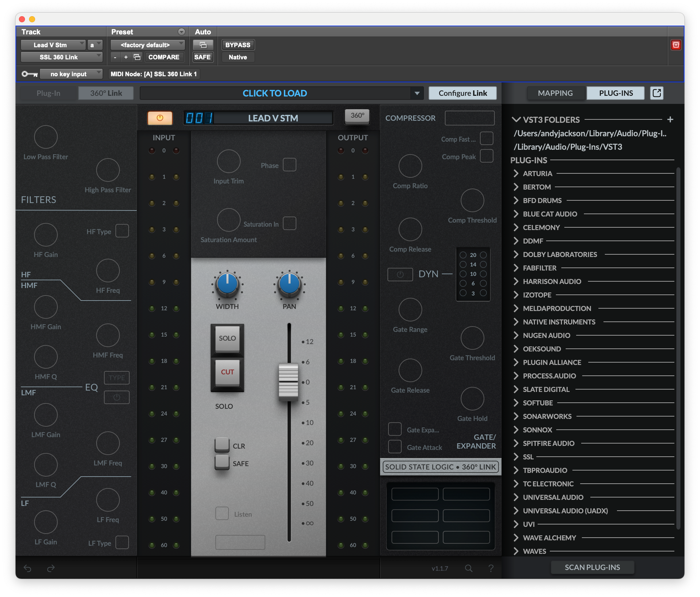Click the EQ TYPE button

click(116, 377)
